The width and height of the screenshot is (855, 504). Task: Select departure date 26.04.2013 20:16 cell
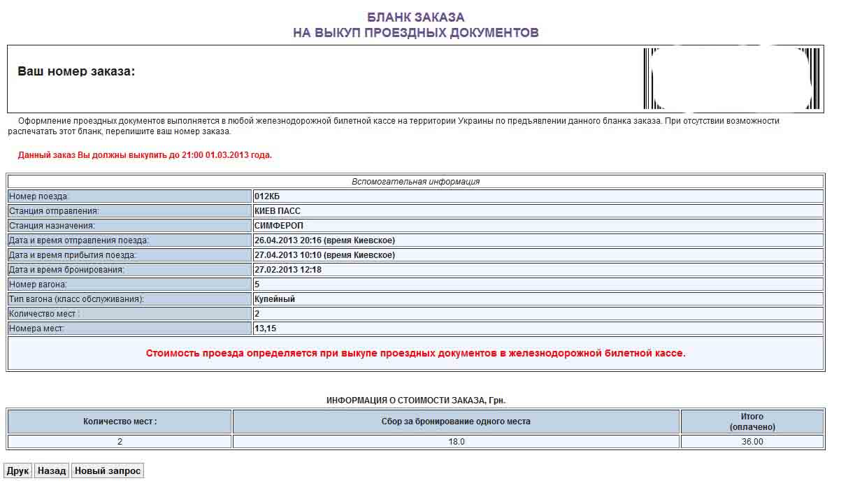click(x=324, y=240)
